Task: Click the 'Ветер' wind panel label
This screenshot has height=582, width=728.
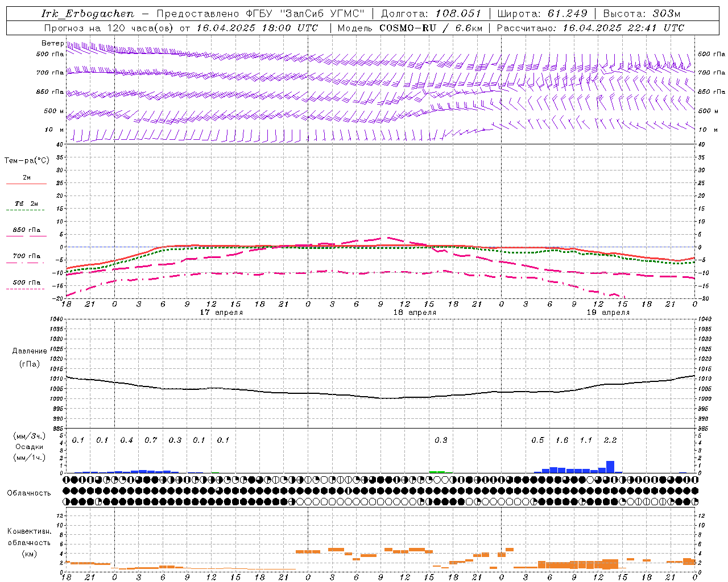Action: coord(52,43)
